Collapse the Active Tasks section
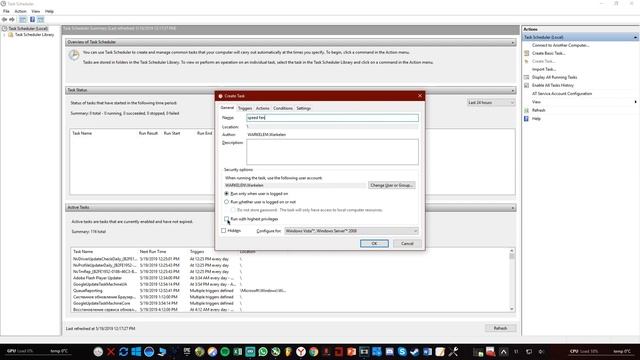The image size is (640, 360). pos(513,208)
